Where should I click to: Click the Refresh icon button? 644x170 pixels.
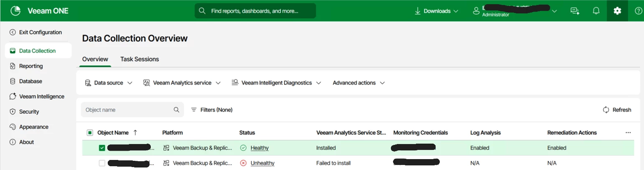(606, 110)
